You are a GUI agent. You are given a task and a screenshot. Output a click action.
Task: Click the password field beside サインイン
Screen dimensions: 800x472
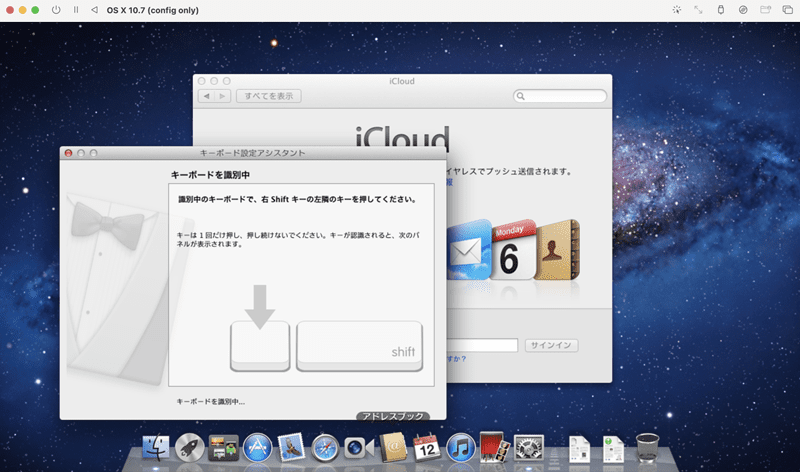point(482,345)
